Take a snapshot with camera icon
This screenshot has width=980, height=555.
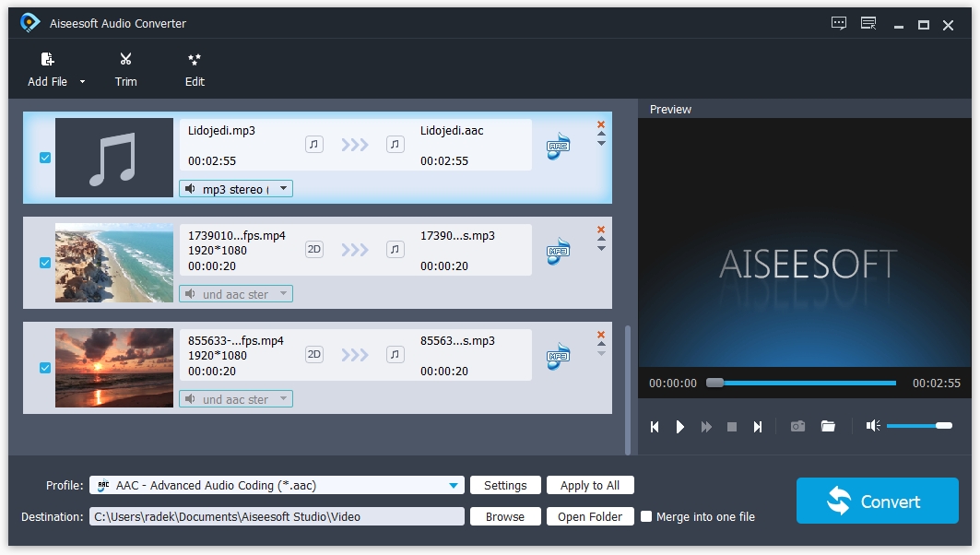coord(797,426)
